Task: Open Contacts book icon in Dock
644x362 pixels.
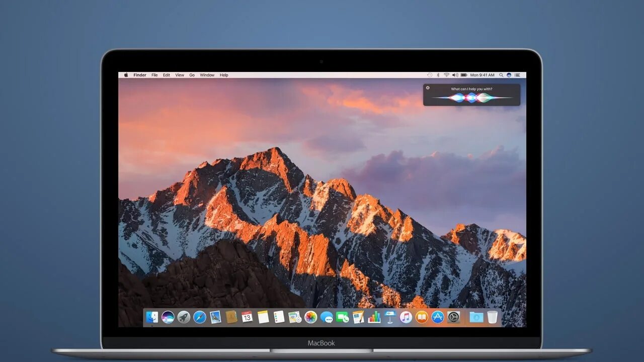Action: point(231,317)
